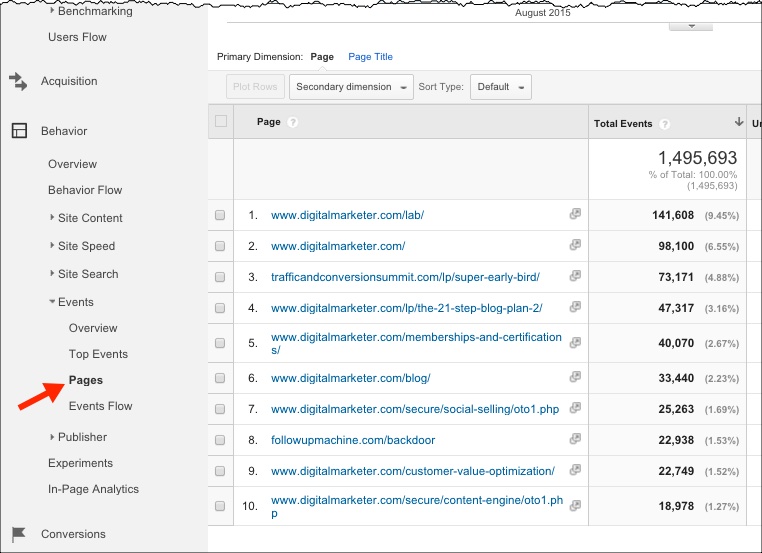The height and width of the screenshot is (553, 762).
Task: Switch primary dimension to Page Title
Action: coord(370,57)
